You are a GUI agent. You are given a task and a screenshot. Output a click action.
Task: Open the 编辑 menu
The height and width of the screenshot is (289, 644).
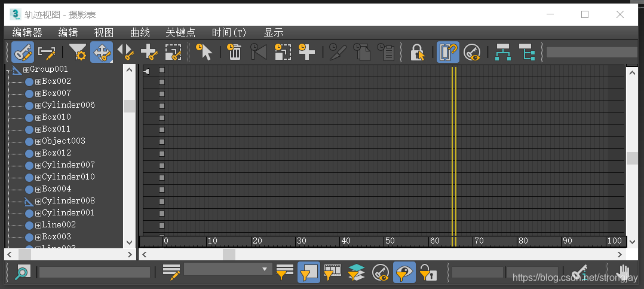(68, 32)
